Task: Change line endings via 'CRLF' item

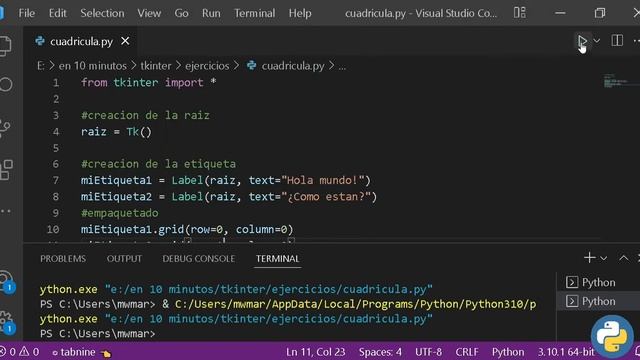Action: coord(467,352)
